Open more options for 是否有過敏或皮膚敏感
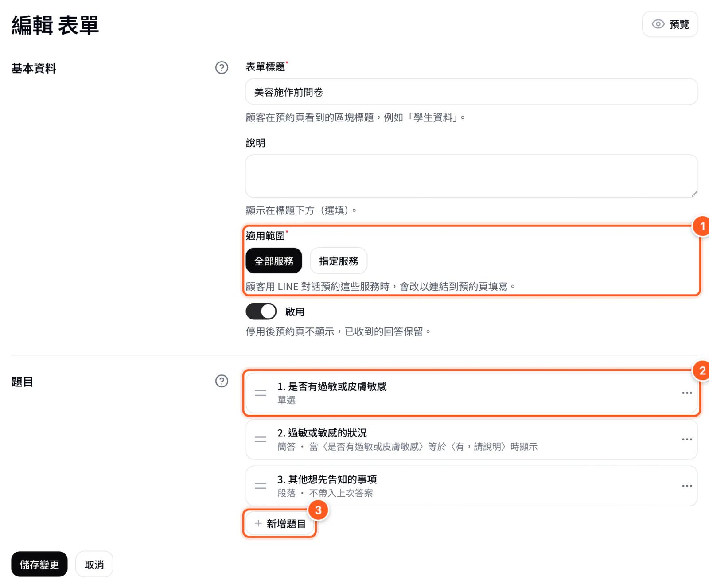The height and width of the screenshot is (588, 709). (x=687, y=393)
